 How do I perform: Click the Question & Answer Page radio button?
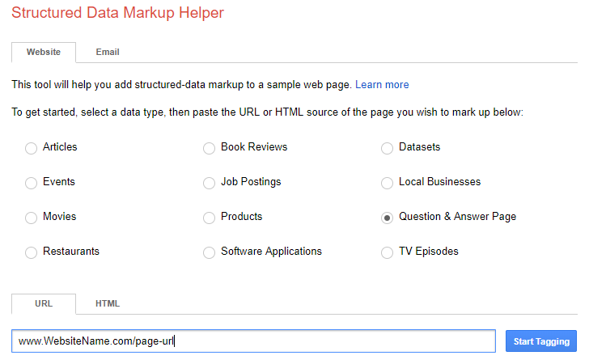point(388,218)
